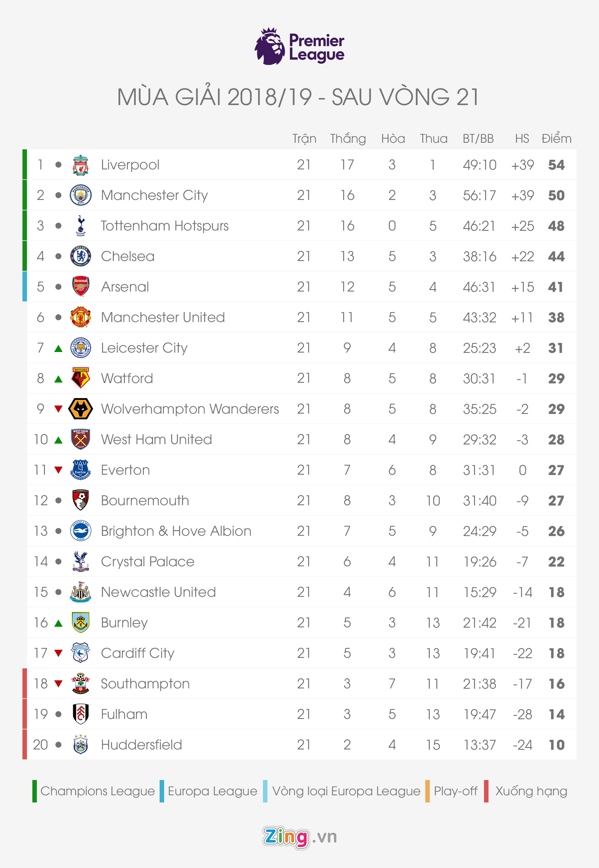Click the Điểm column header

(556, 138)
